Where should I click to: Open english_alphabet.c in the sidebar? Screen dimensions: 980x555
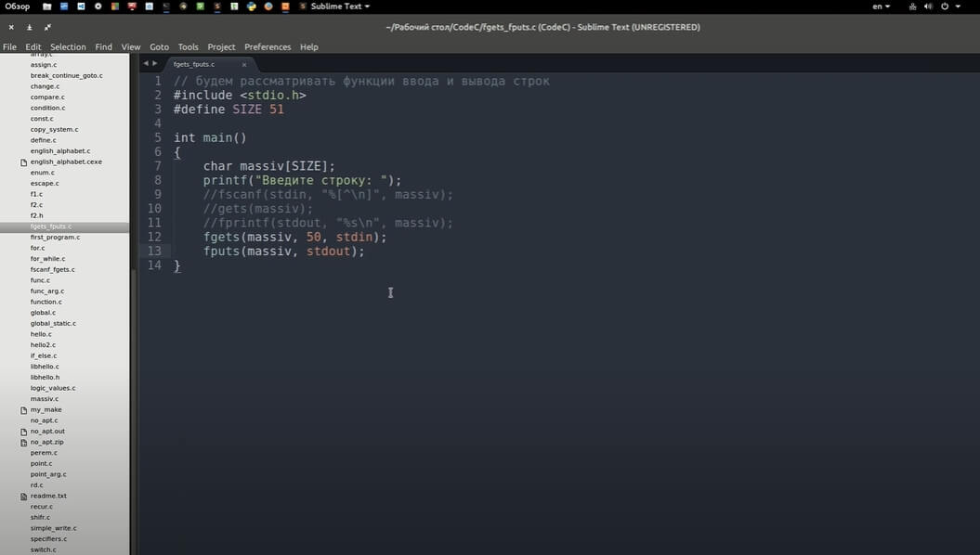click(x=60, y=151)
